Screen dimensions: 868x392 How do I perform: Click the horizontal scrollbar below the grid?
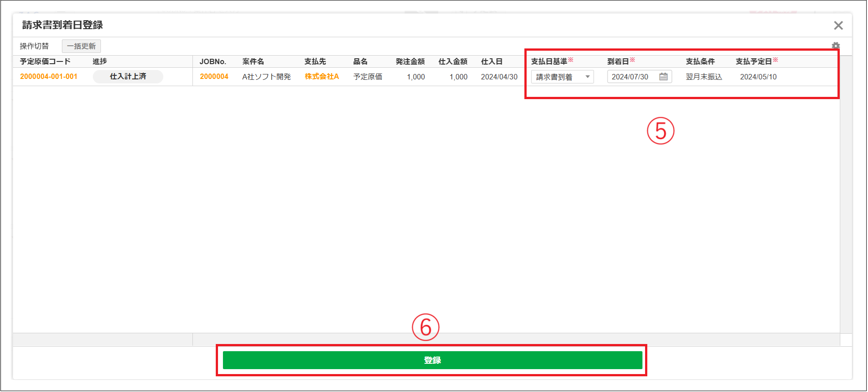[516, 340]
